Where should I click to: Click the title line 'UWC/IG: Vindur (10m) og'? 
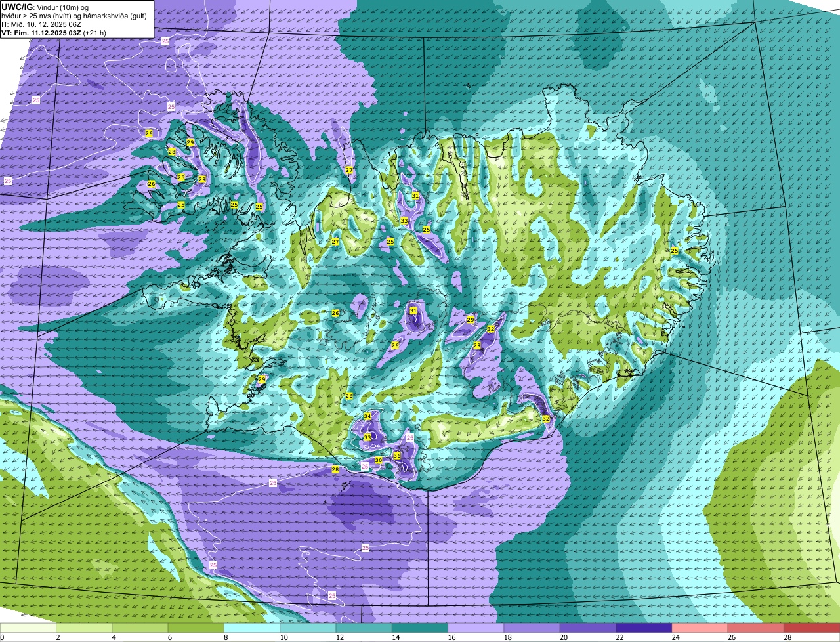pyautogui.click(x=45, y=6)
